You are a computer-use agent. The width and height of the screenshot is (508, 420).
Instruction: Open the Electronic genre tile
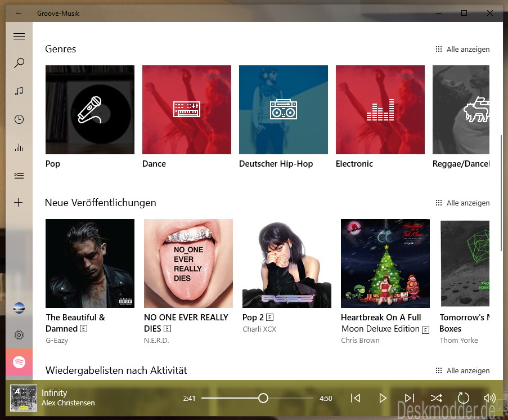click(x=380, y=110)
